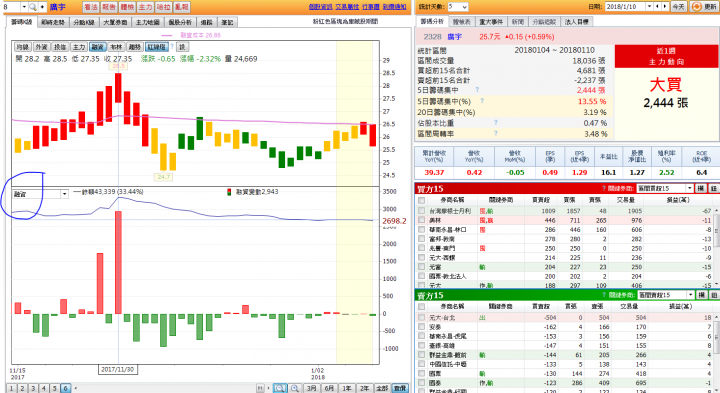Viewport: 720px width, 393px height.
Task: Toggle the 布林 chart indicator
Action: (x=116, y=47)
